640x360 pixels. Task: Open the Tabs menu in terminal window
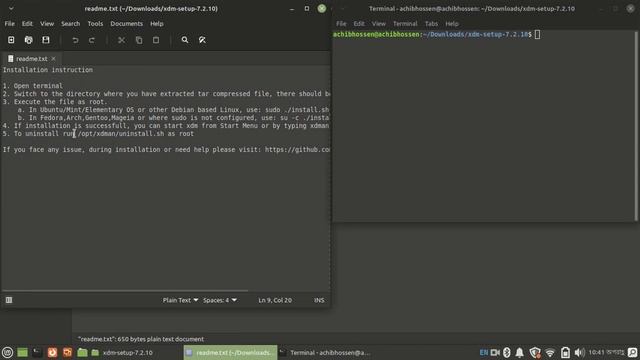[x=431, y=24]
